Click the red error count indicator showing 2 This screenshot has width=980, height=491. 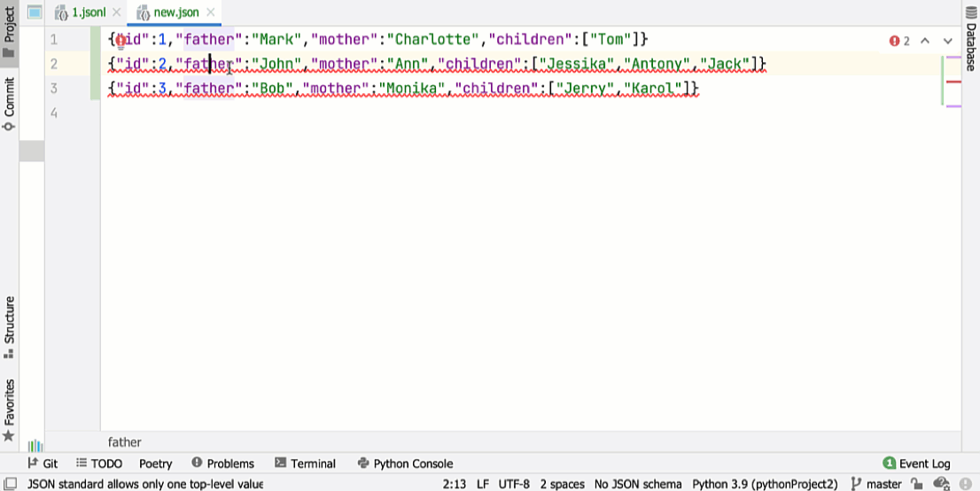pyautogui.click(x=899, y=41)
